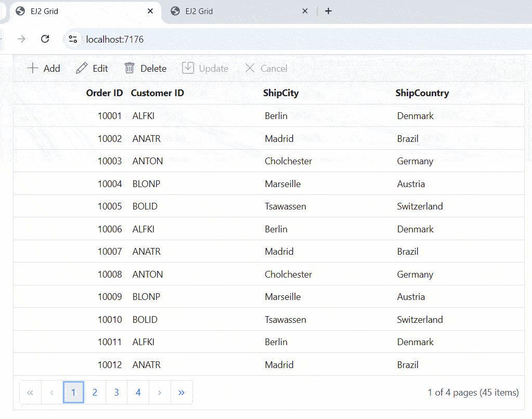532x419 pixels.
Task: Go to the next page arrow
Action: pos(160,392)
